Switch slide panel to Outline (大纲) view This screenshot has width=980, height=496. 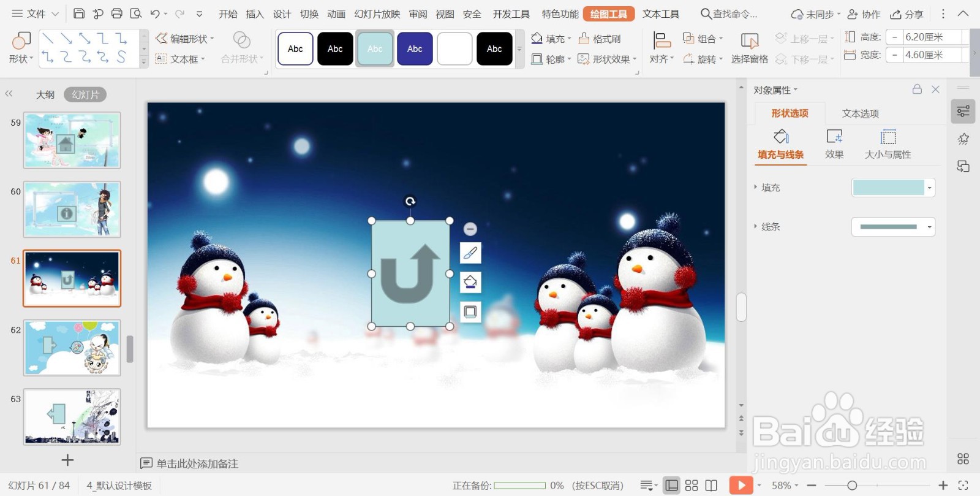45,94
